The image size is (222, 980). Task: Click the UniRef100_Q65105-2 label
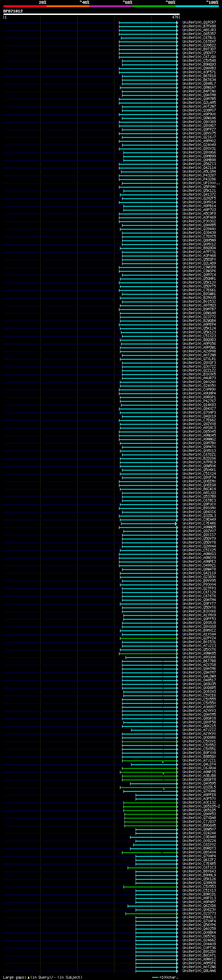click(201, 806)
